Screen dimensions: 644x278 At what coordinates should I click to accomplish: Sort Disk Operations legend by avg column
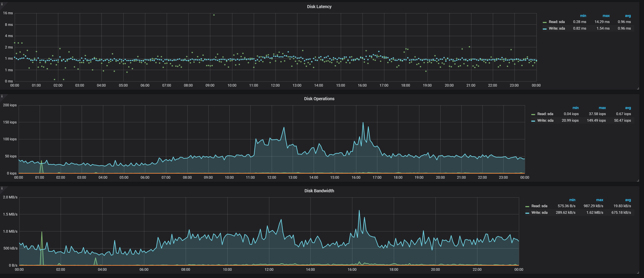click(628, 108)
